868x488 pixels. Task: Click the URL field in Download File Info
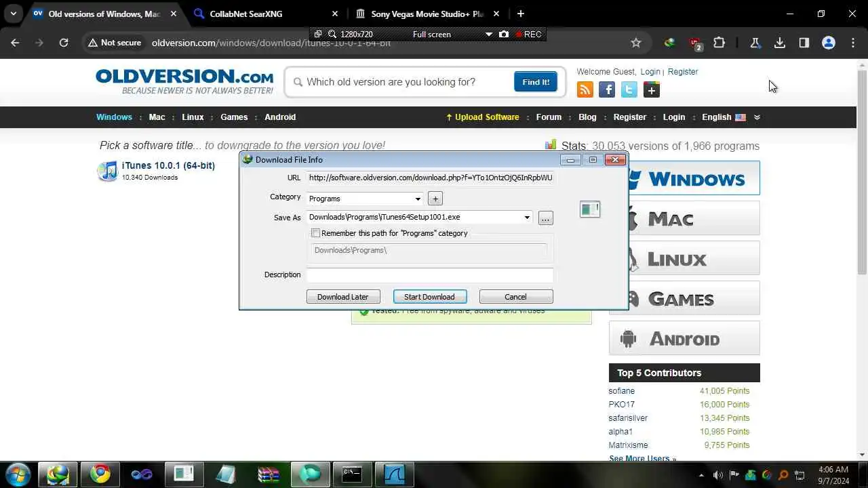coord(429,178)
